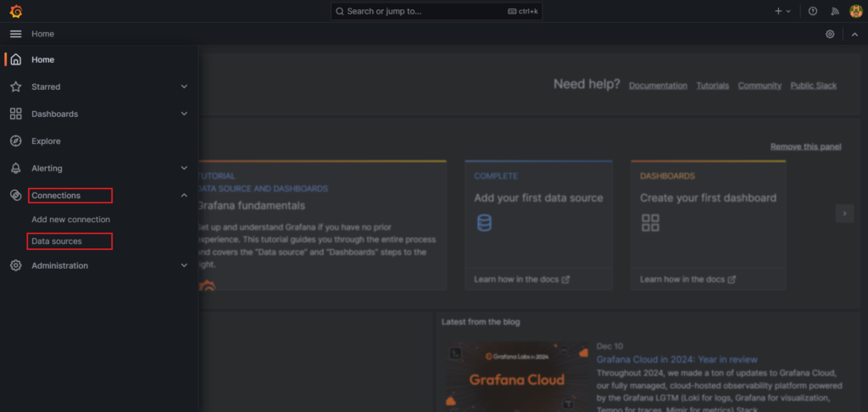Click the Dashboards grid icon in sidebar
868x412 pixels.
click(16, 114)
